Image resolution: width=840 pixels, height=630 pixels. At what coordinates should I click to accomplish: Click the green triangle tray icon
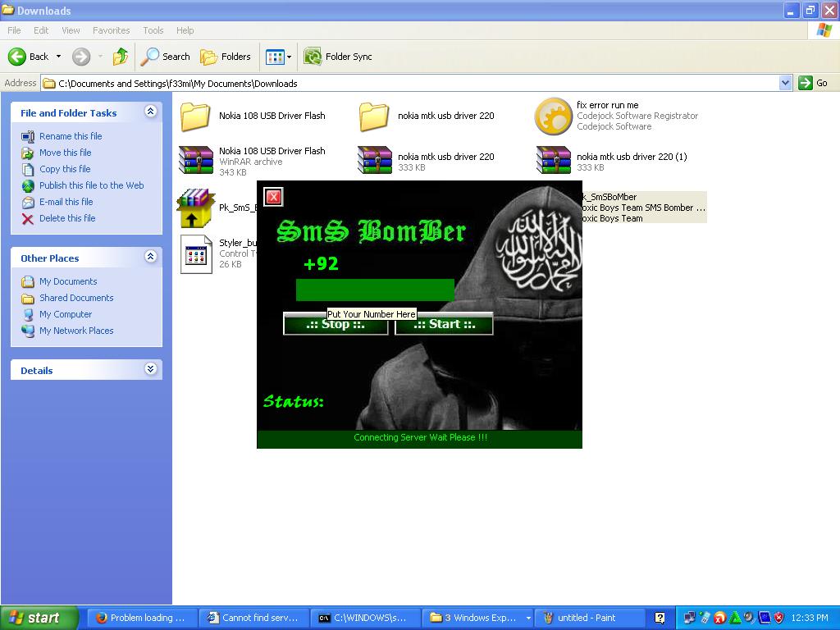pos(735,618)
